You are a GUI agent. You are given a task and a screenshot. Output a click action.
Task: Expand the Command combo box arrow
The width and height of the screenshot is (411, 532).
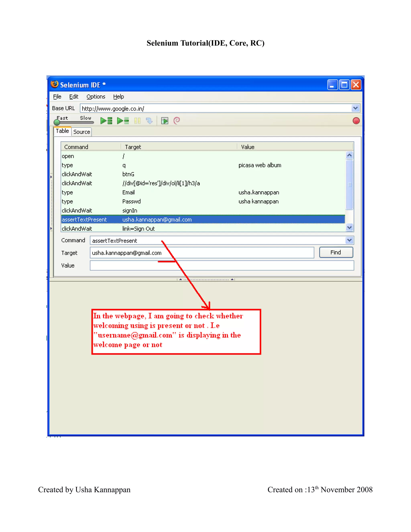point(349,240)
